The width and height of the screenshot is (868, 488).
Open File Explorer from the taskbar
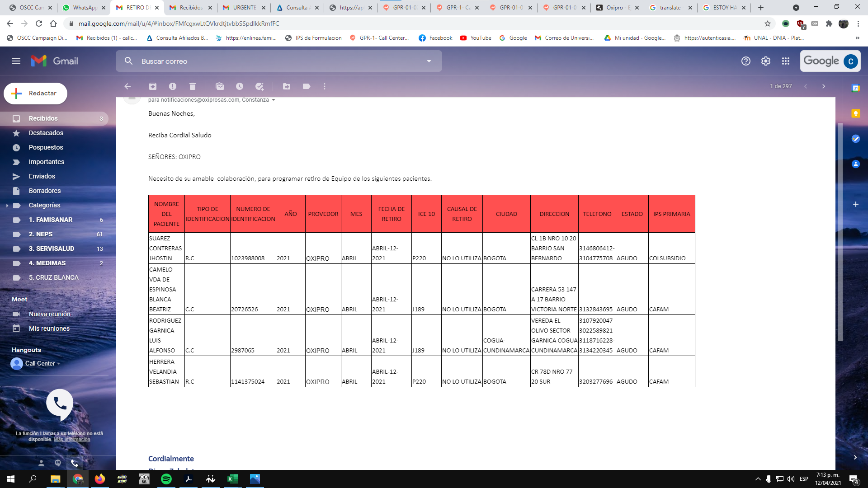tap(55, 479)
